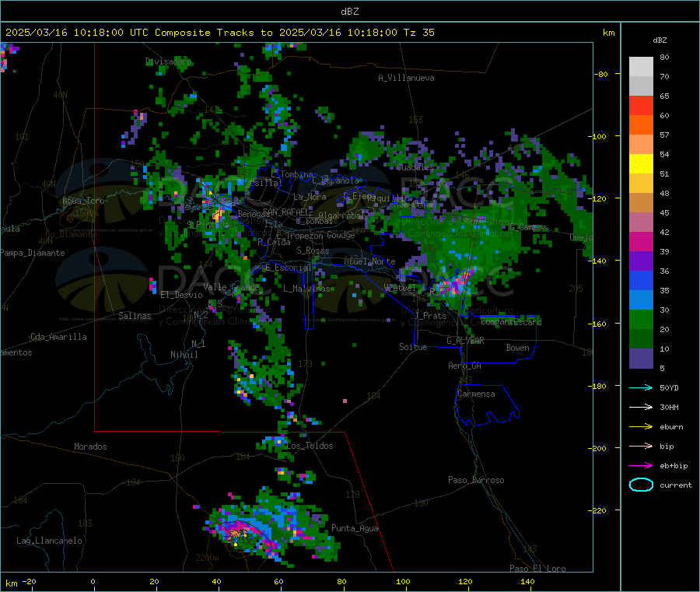
Task: Select the red 60 dBZ color swatch
Action: [x=641, y=105]
